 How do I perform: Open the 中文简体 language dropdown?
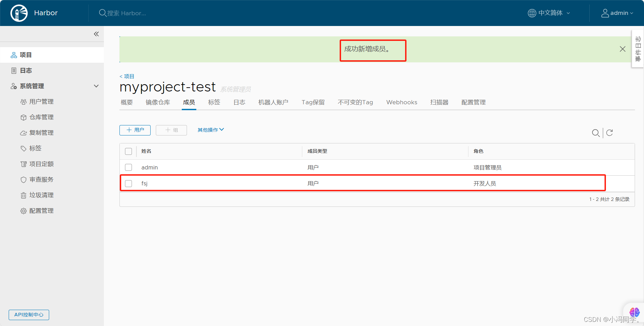(x=549, y=13)
